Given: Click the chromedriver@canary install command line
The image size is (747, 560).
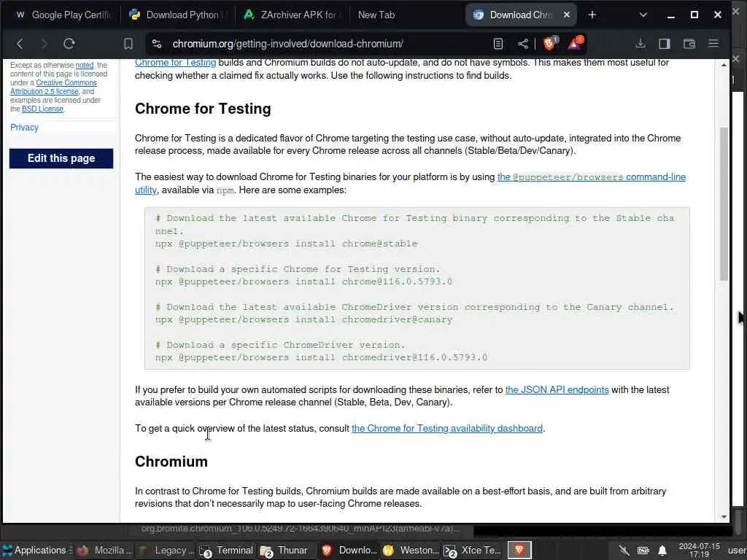Looking at the screenshot, I should tap(303, 320).
